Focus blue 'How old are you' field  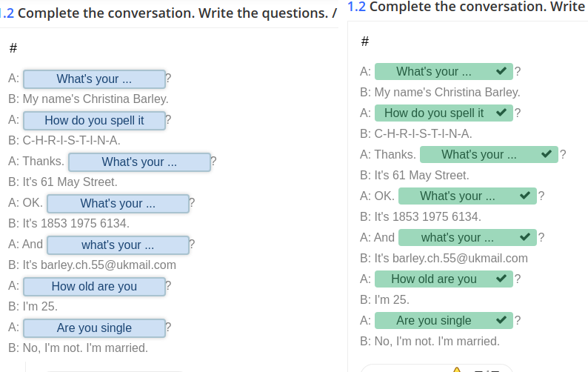pos(95,287)
